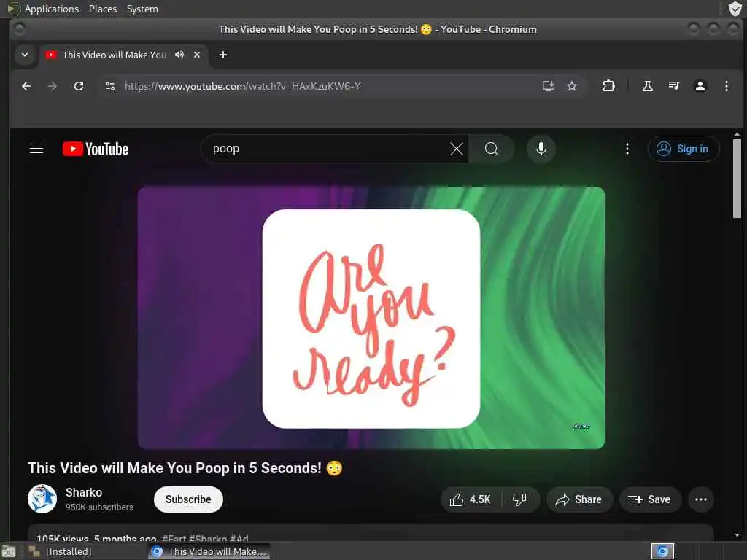The image size is (747, 560).
Task: Install app icon in address bar
Action: [x=549, y=86]
